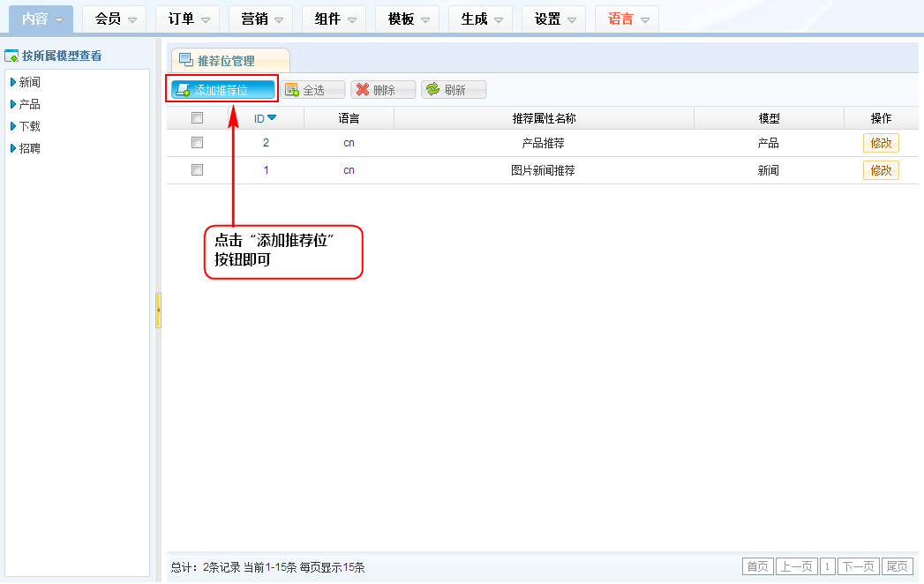The height and width of the screenshot is (584, 924).
Task: Check the 产品推荐 row checkbox
Action: click(x=198, y=143)
